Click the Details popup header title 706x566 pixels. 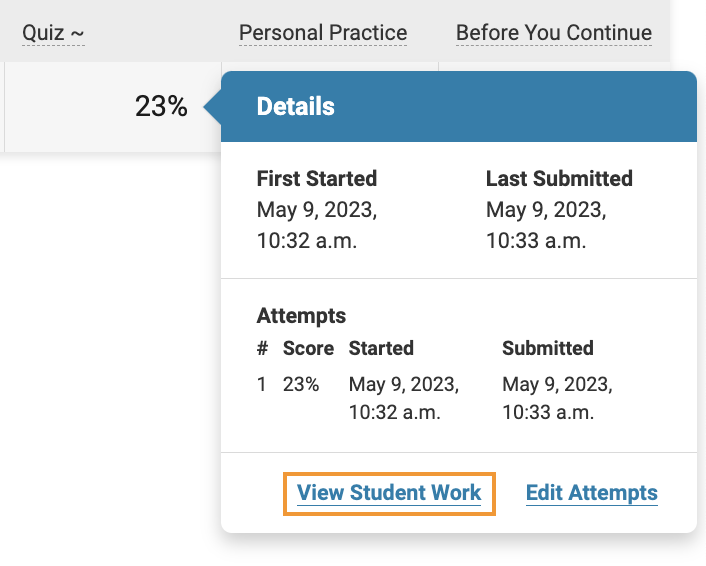[x=296, y=106]
